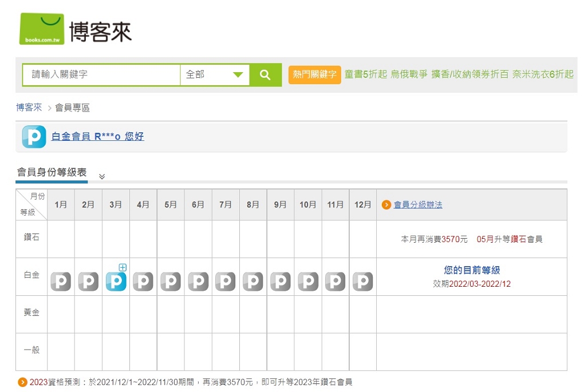
Task: Click the May platinum P badge
Action: [x=171, y=281]
